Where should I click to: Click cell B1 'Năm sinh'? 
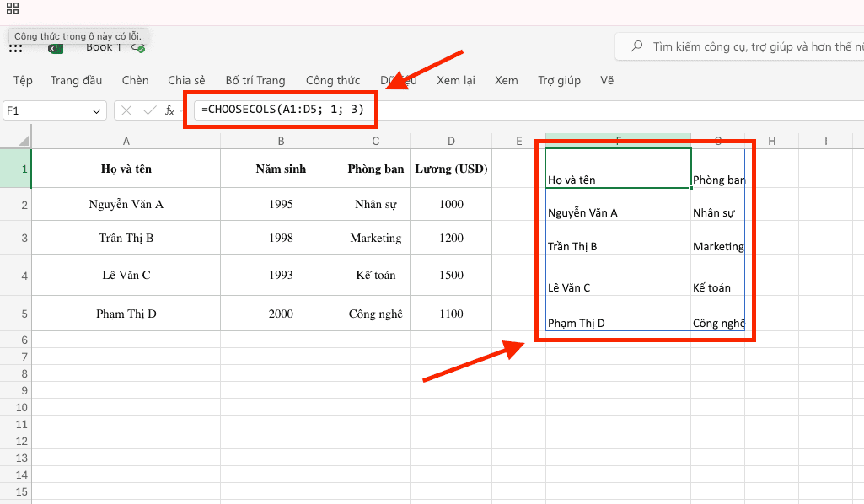coord(281,169)
